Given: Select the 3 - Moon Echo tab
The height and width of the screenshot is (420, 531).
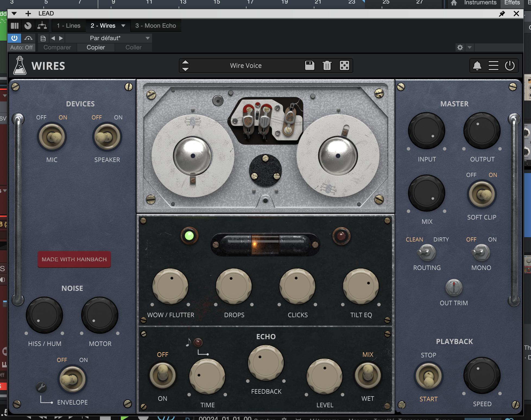Looking at the screenshot, I should coord(156,26).
